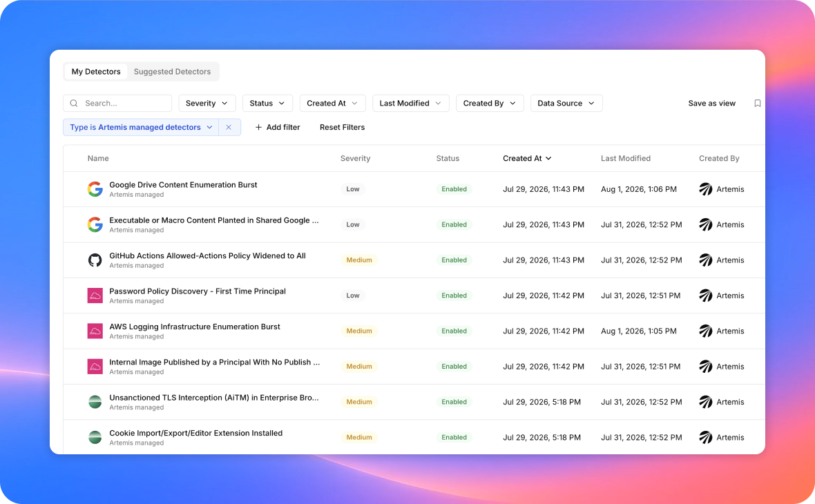The height and width of the screenshot is (504, 815).
Task: Click the green icon beside Unsanctioned TLS Interception row
Action: click(95, 402)
